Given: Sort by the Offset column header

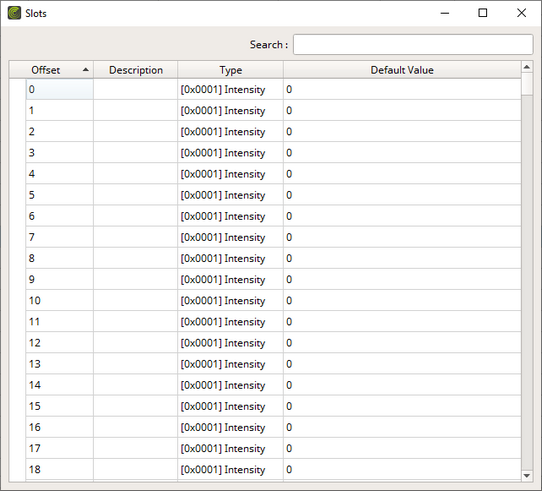Looking at the screenshot, I should (x=51, y=70).
